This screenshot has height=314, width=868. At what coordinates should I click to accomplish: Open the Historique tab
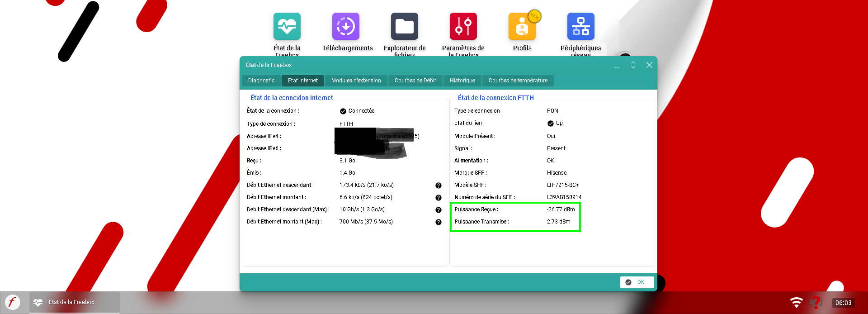click(462, 81)
